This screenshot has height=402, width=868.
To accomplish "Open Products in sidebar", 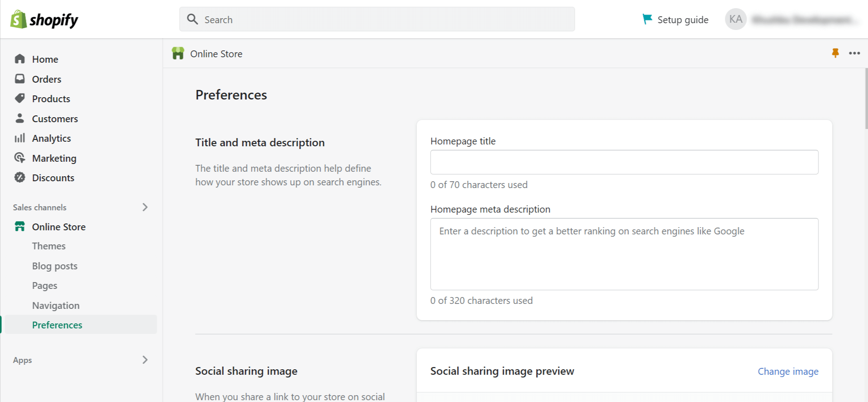I will 51,99.
